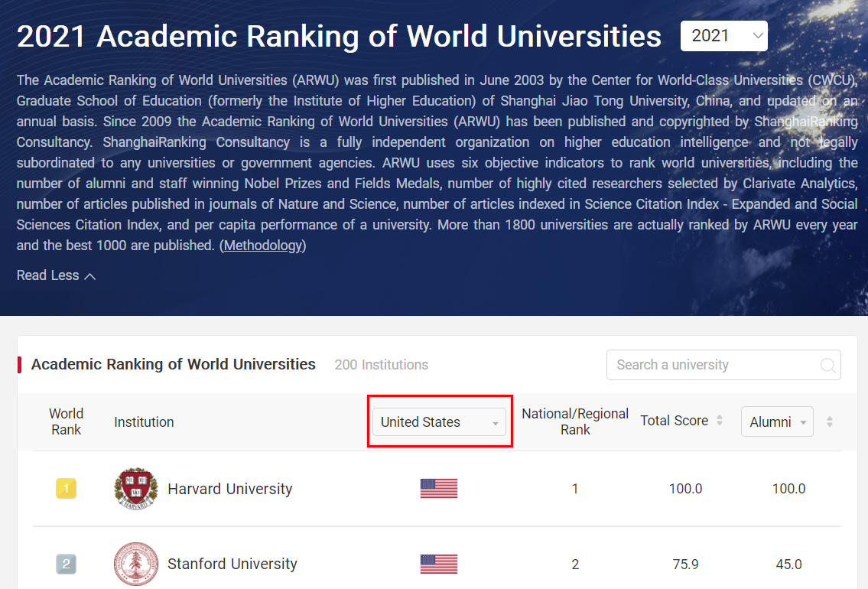The width and height of the screenshot is (868, 589).
Task: Open the Methodology link
Action: (263, 246)
